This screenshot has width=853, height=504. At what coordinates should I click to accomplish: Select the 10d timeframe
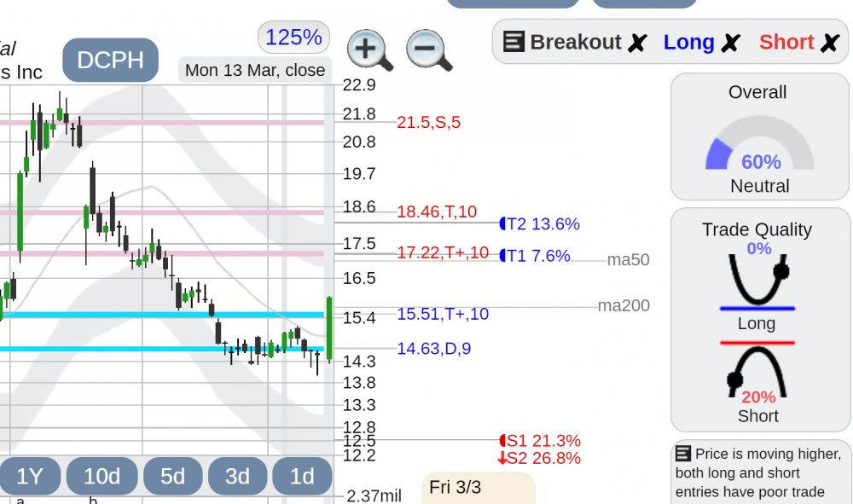click(x=102, y=476)
